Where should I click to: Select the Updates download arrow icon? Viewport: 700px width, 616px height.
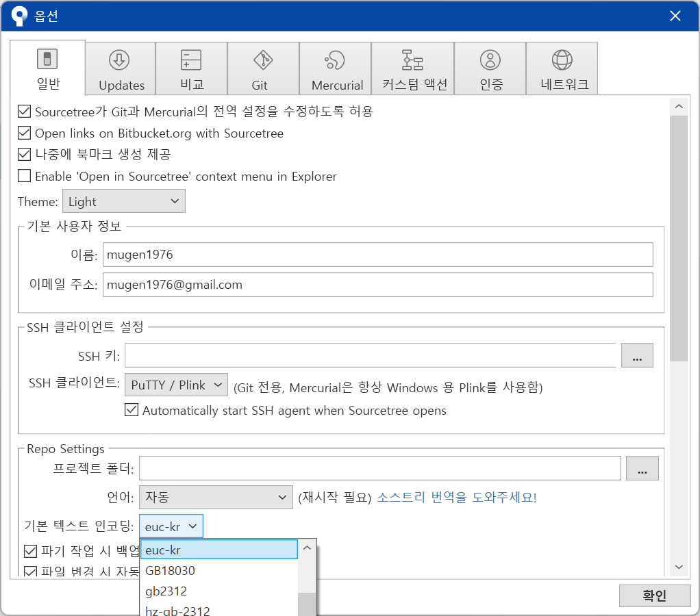[x=119, y=60]
